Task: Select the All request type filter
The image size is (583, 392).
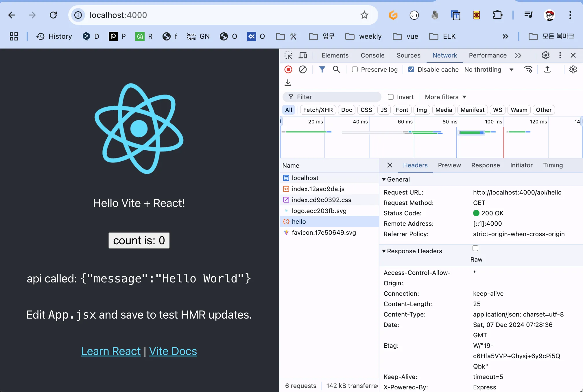Action: tap(289, 110)
